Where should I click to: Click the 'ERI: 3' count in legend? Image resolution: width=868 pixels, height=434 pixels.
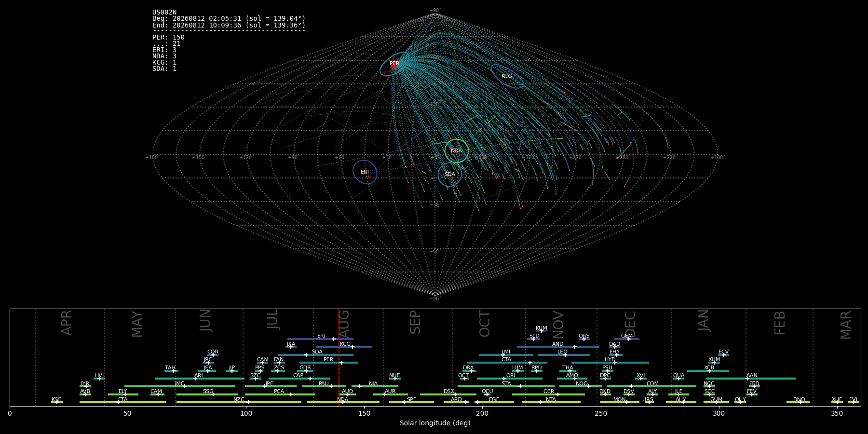(x=164, y=50)
